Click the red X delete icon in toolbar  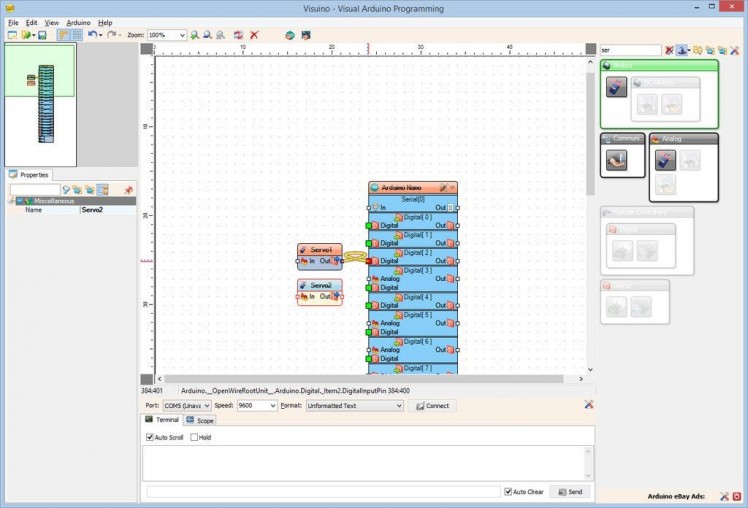click(x=255, y=35)
